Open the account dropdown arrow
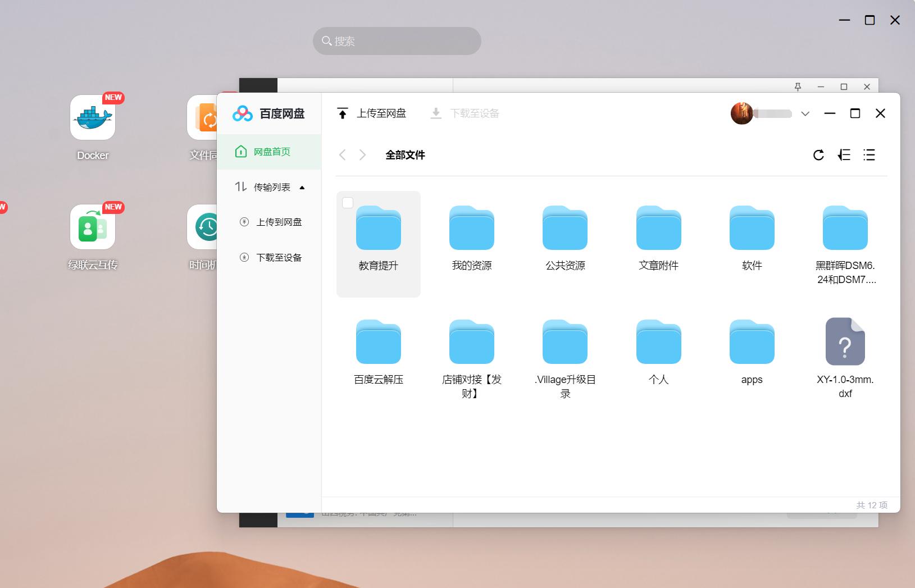 pyautogui.click(x=805, y=113)
